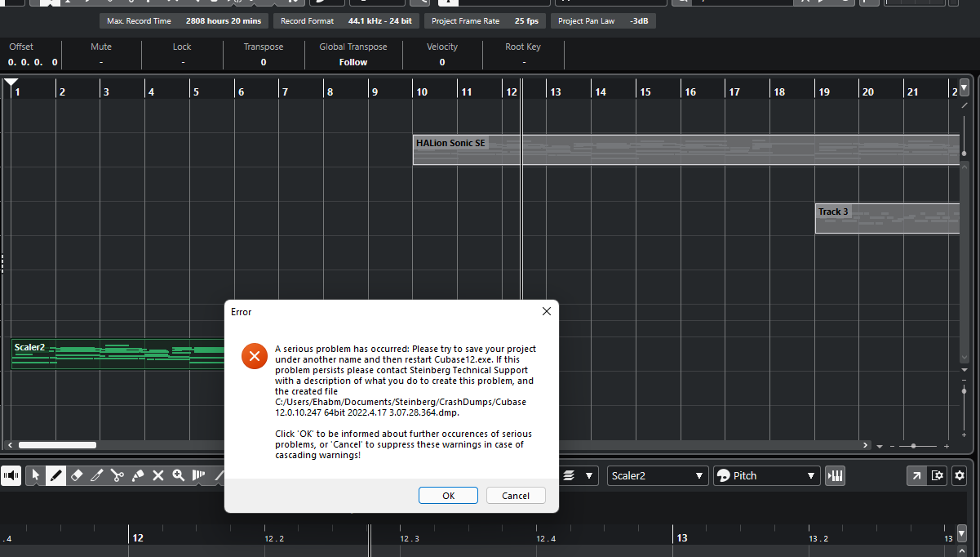Click the Record Format 44.1 kHz status
The height and width of the screenshot is (557, 980).
point(346,20)
